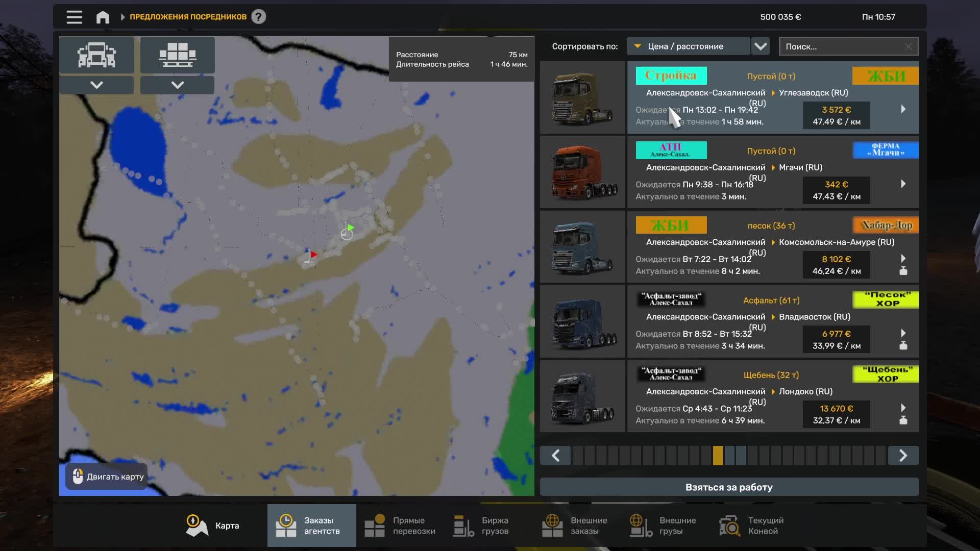The image size is (980, 551).
Task: Click the Взяться за работу button
Action: [x=729, y=487]
